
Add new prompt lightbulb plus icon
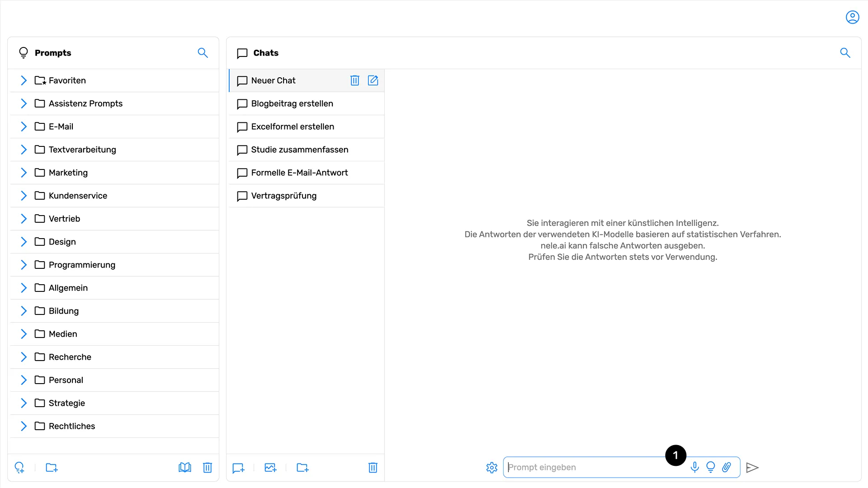pyautogui.click(x=19, y=468)
